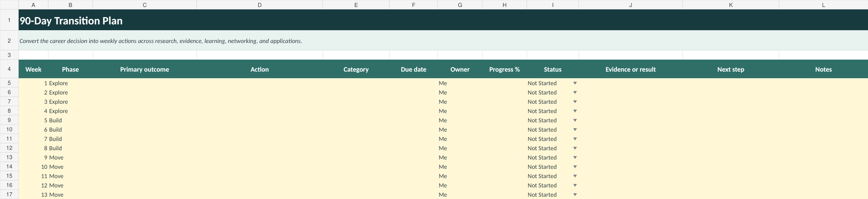Open Status dropdown for Week 8 row

coord(575,148)
